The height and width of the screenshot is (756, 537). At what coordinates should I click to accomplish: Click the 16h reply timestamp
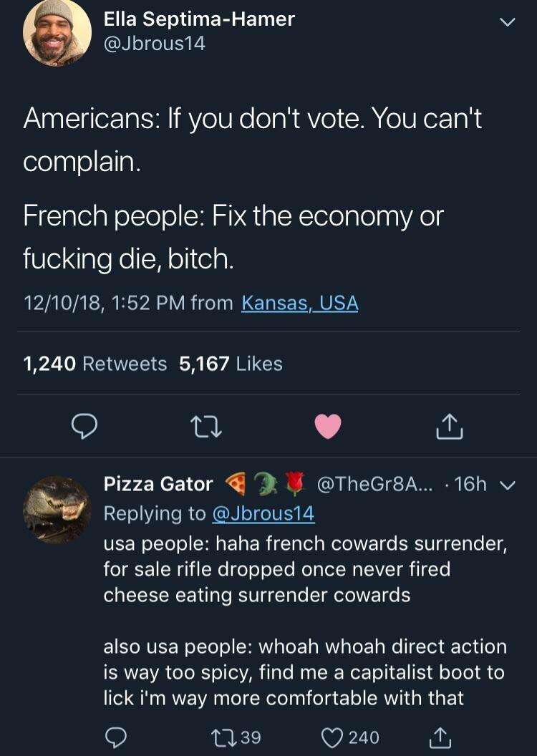click(x=470, y=485)
